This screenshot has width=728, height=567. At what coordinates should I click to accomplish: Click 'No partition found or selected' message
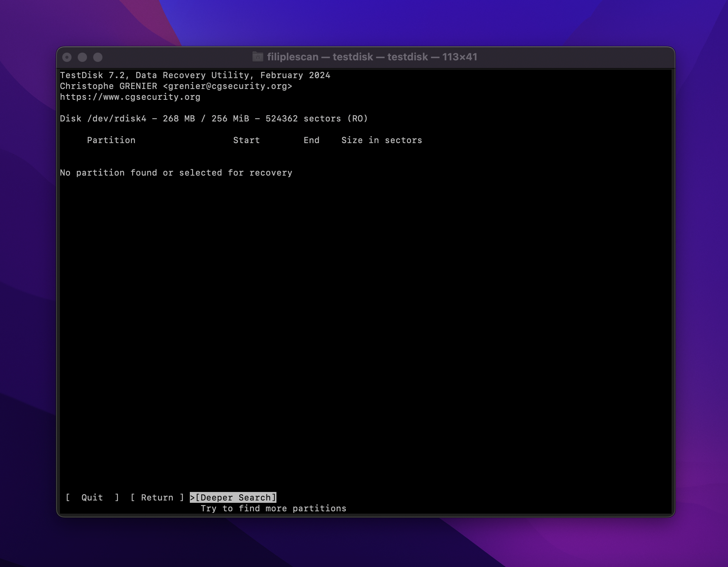pos(176,173)
